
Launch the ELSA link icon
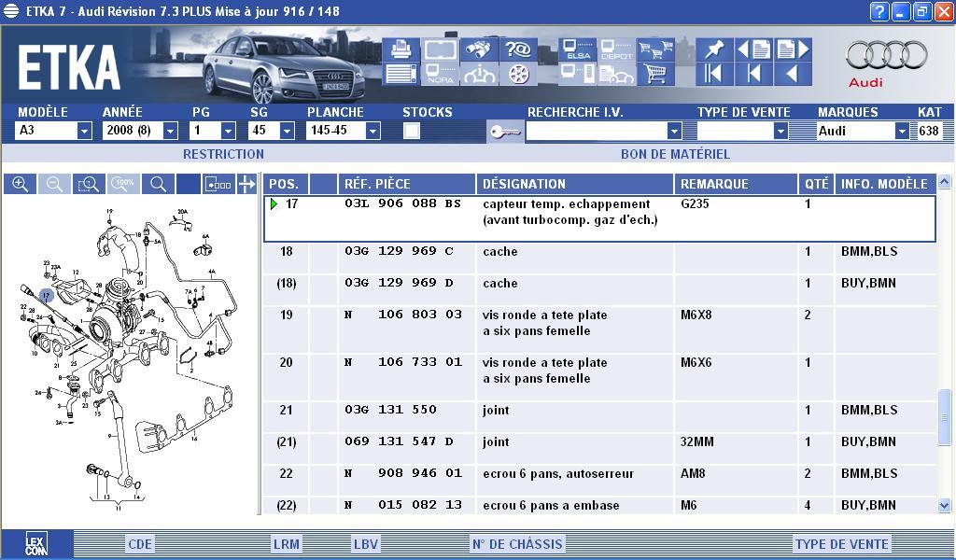tap(577, 49)
